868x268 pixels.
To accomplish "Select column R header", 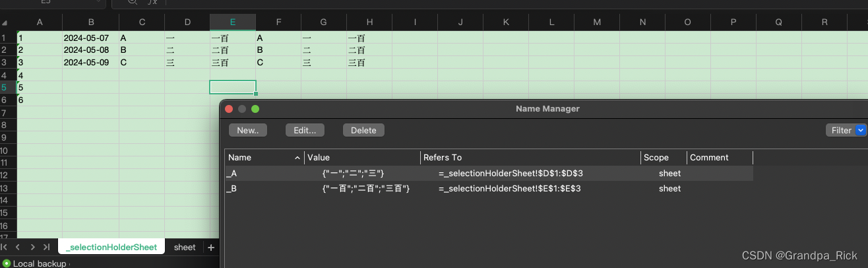I will click(x=824, y=22).
